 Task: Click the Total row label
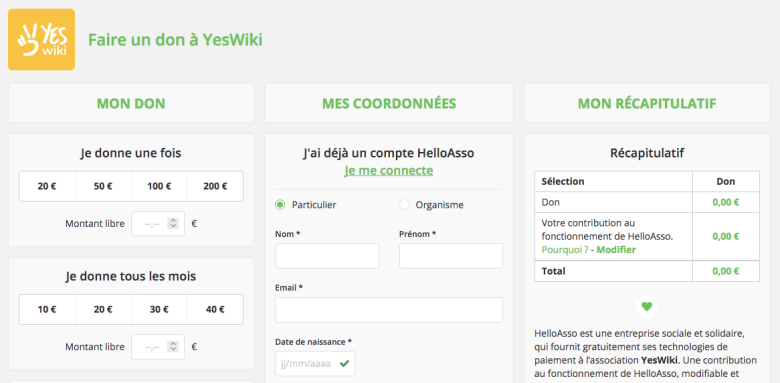coord(553,271)
